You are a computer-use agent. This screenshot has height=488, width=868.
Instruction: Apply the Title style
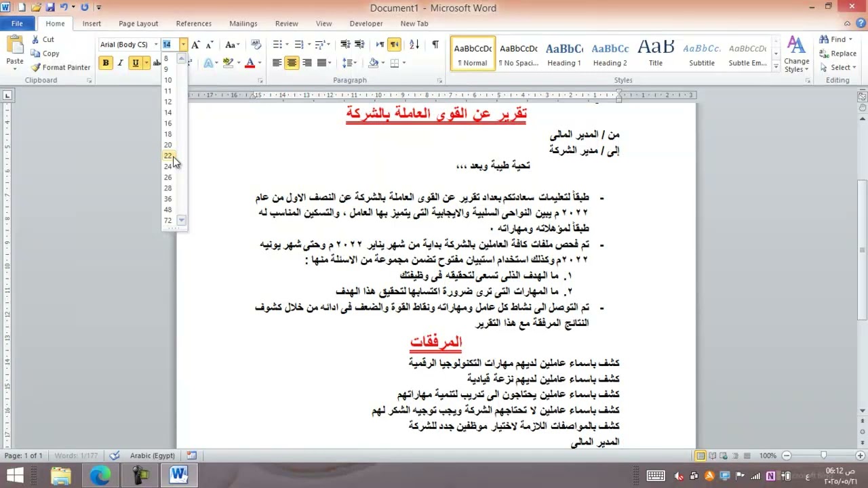[x=656, y=54]
